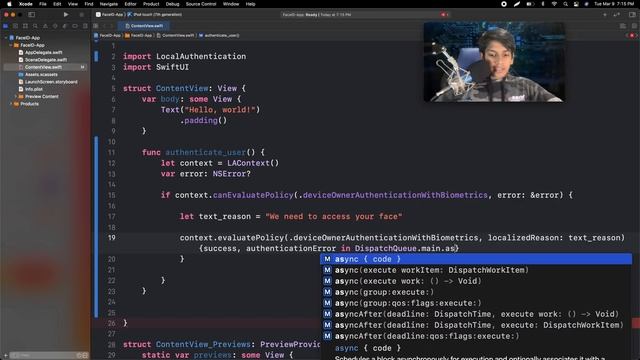Go forward in editor history
Screen dimensions: 640x360
click(x=113, y=26)
